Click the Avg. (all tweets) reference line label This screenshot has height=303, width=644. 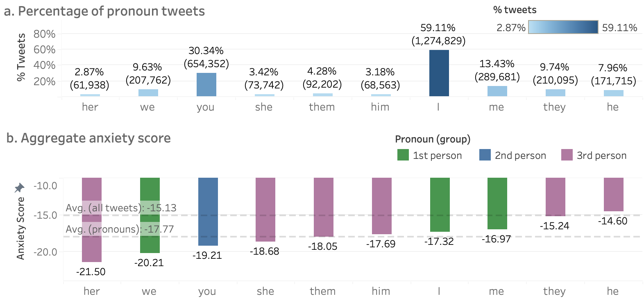click(x=121, y=208)
